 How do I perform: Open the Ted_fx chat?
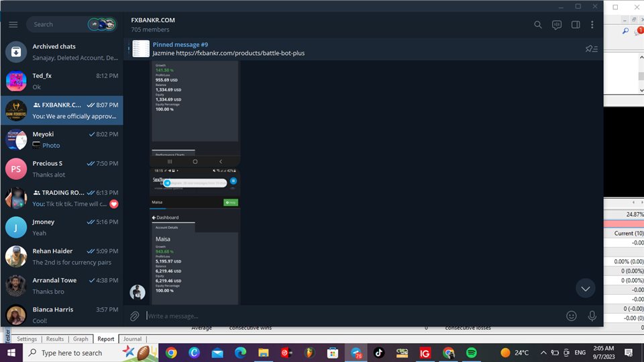tap(62, 81)
